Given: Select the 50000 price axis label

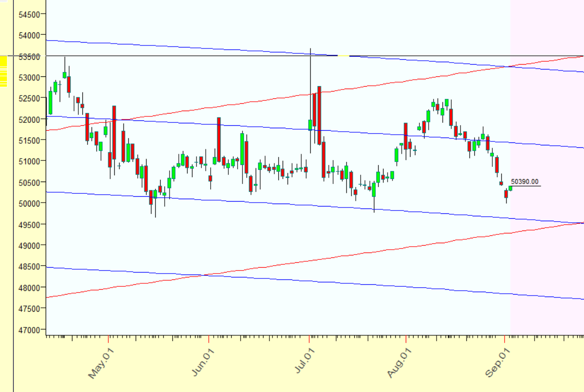Looking at the screenshot, I should (30, 203).
